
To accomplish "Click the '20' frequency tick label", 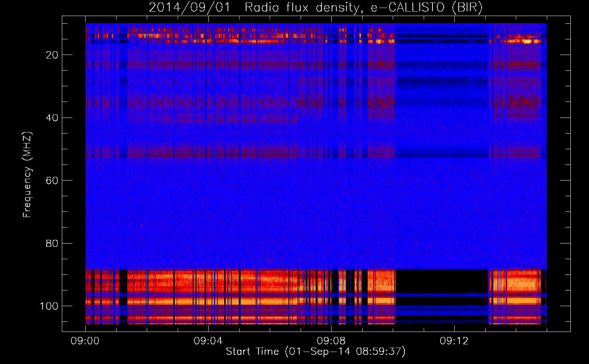I will pos(52,55).
